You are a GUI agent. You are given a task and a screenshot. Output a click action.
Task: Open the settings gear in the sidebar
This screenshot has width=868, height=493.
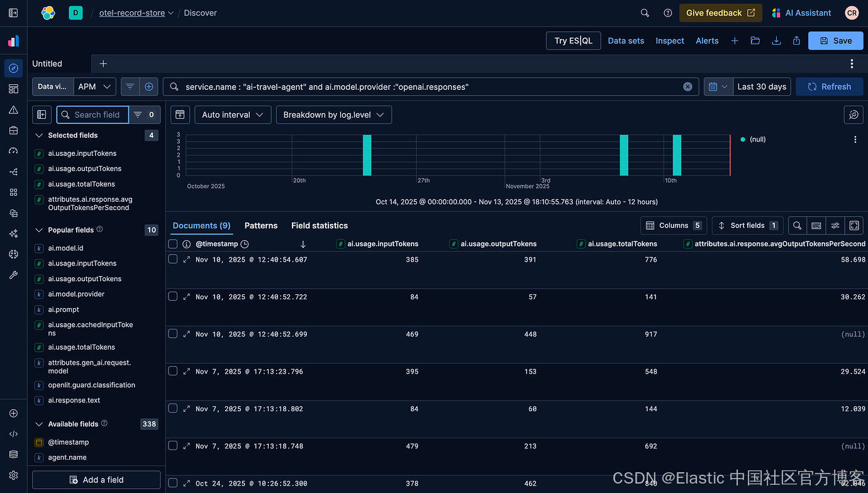[x=13, y=475]
